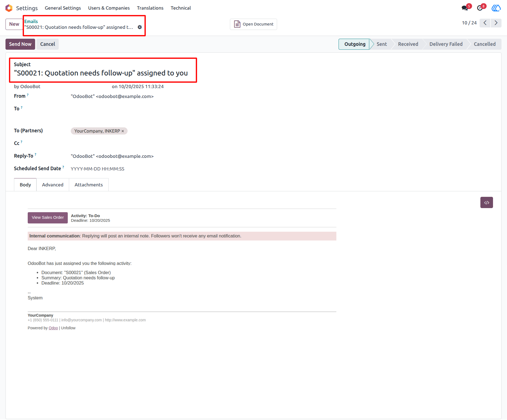Switch to the Attachments tab
This screenshot has width=507, height=420.
pos(89,185)
